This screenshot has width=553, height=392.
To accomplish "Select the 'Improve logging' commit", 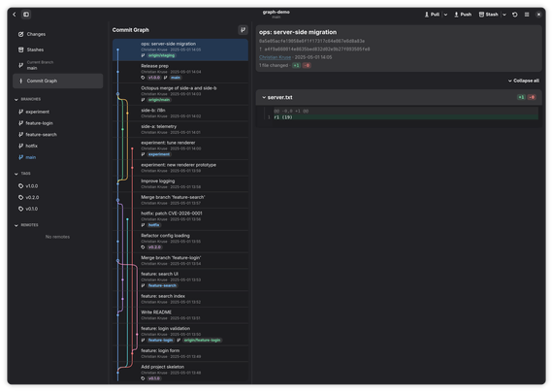I will click(180, 183).
